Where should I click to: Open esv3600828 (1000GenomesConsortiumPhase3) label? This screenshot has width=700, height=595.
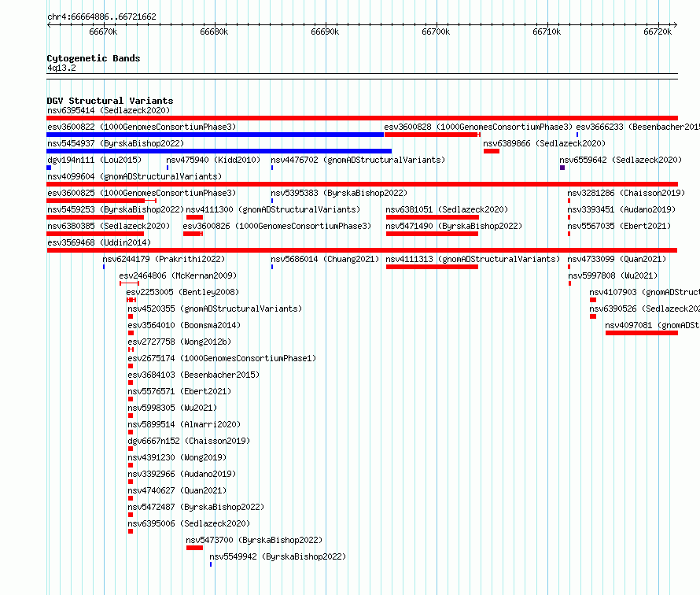[x=478, y=127]
